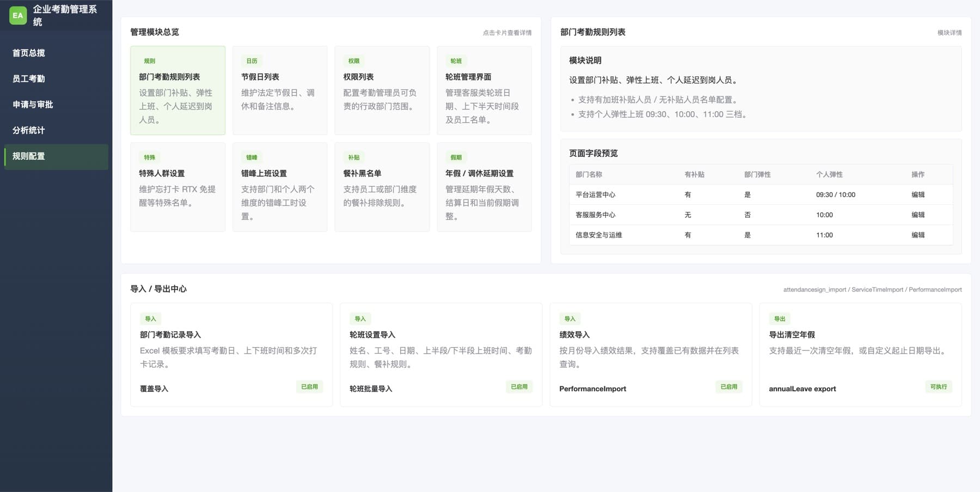Open 首页总揽 in sidebar
Viewport: 980px width, 492px height.
pos(56,53)
